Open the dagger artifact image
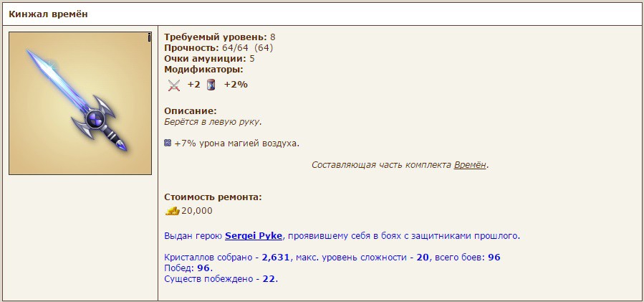 [x=80, y=103]
